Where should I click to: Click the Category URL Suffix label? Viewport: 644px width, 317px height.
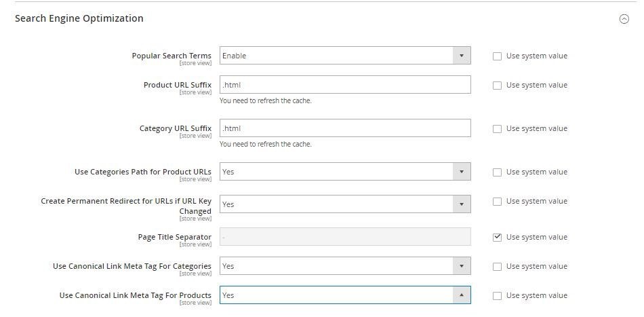[176, 128]
